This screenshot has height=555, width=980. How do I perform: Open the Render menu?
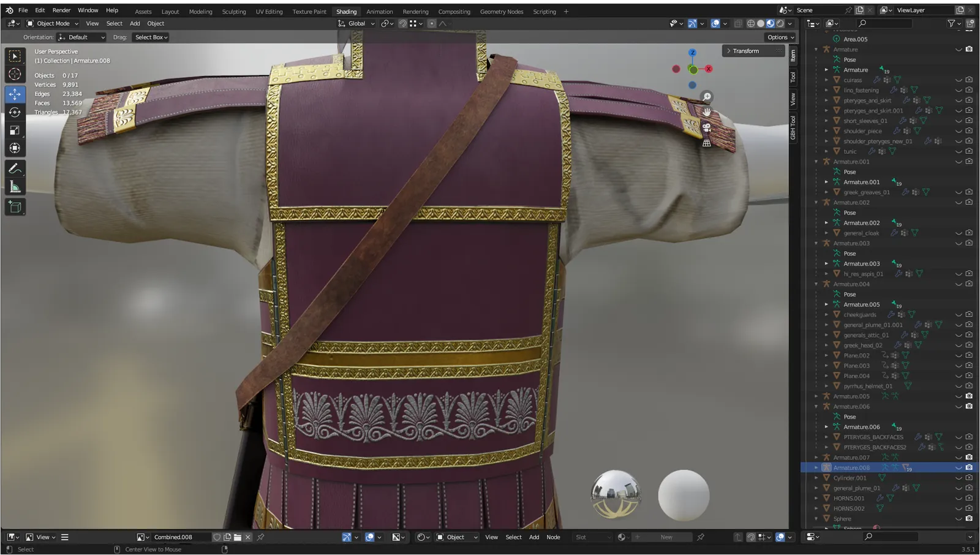click(61, 10)
